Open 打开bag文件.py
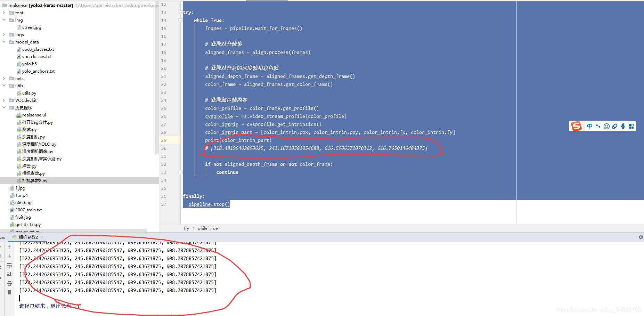 (x=38, y=122)
